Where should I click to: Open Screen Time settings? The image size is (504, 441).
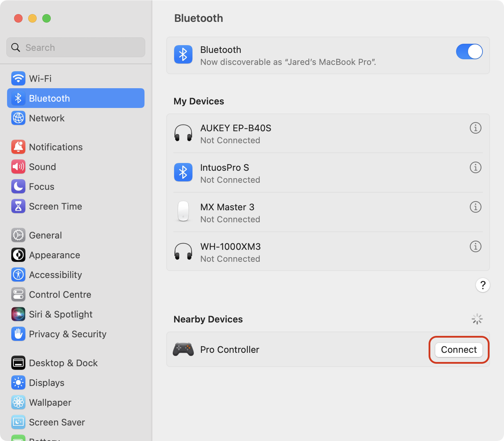coord(55,206)
